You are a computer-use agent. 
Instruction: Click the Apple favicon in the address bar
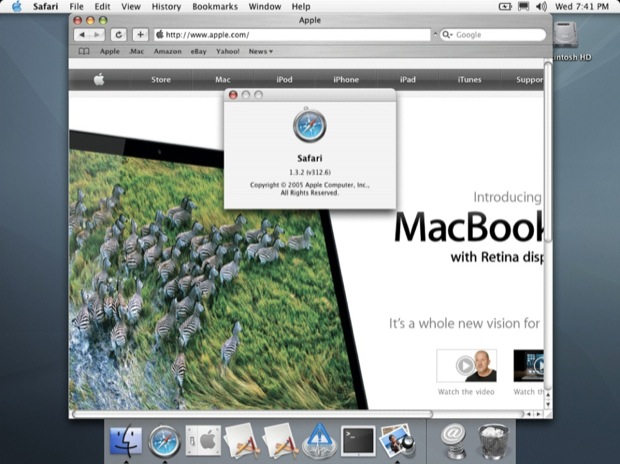point(160,35)
